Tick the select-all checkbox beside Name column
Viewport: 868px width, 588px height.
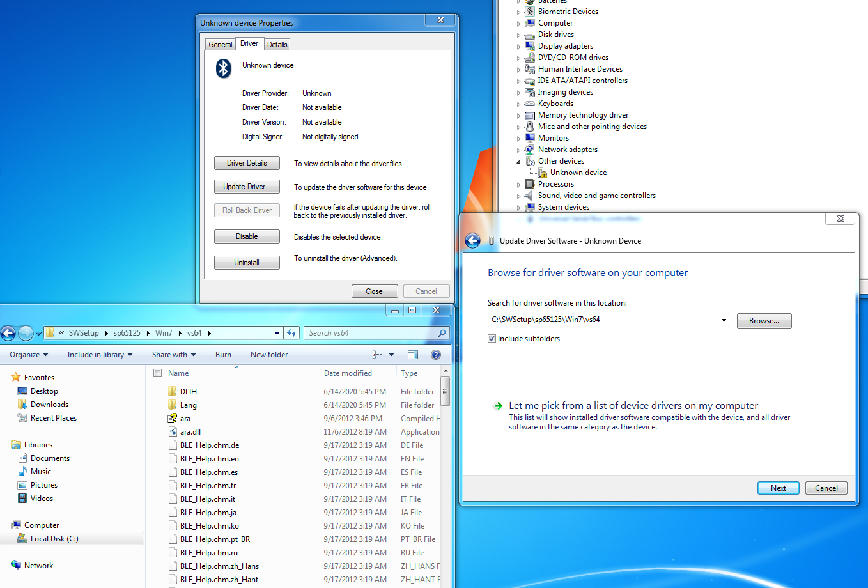tap(158, 373)
